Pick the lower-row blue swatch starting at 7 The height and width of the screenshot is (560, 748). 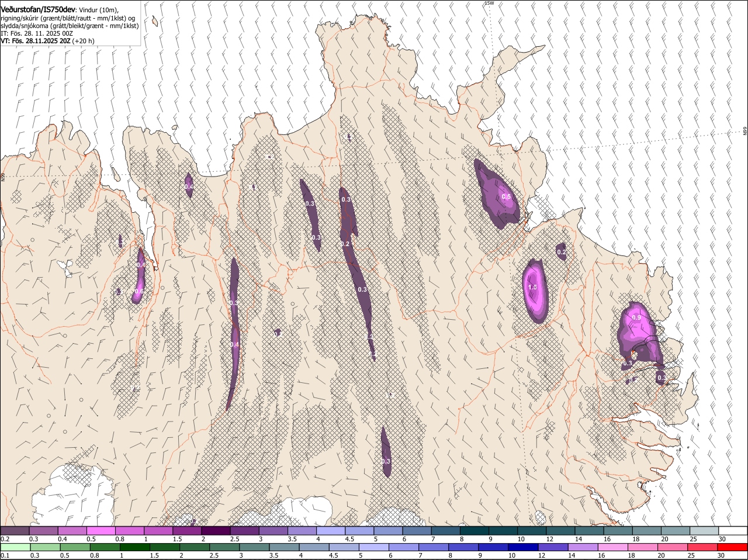click(434, 547)
